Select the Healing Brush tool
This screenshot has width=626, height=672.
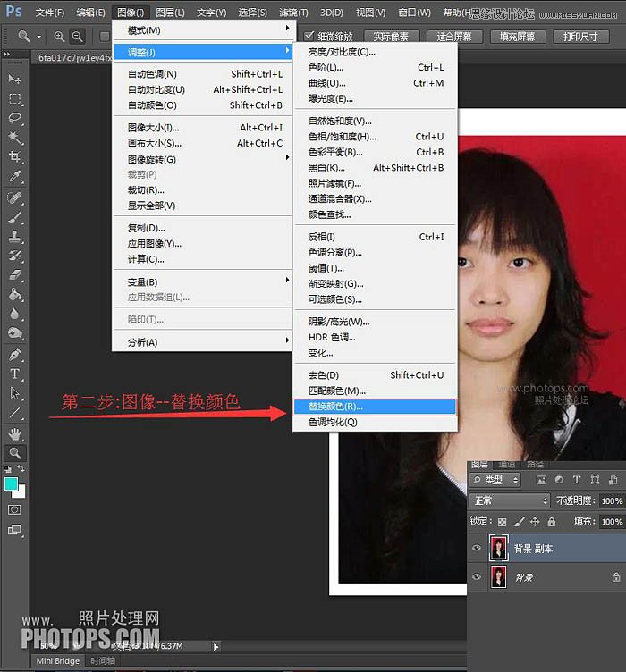pyautogui.click(x=14, y=197)
